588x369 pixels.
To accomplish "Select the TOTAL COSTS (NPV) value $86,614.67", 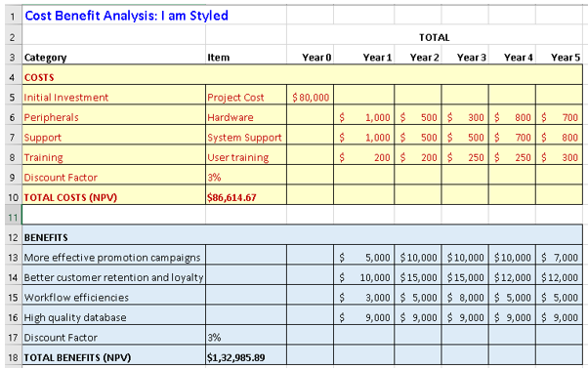I will tap(246, 197).
